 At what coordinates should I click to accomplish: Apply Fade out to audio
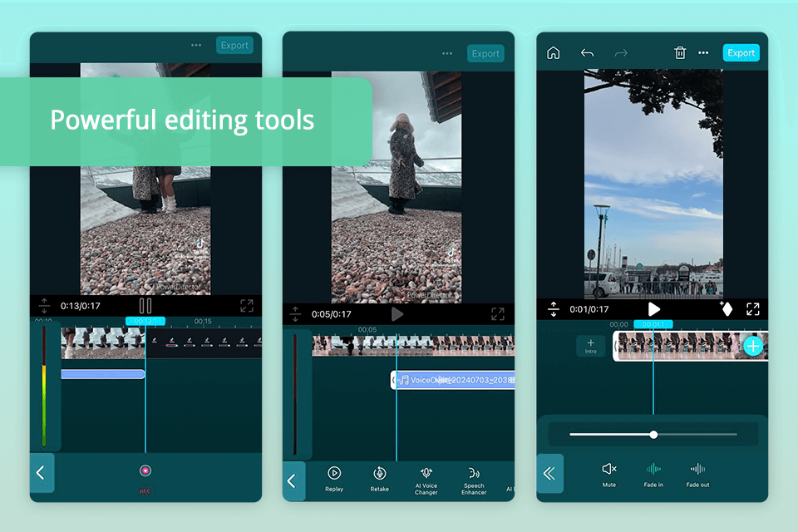pyautogui.click(x=697, y=475)
